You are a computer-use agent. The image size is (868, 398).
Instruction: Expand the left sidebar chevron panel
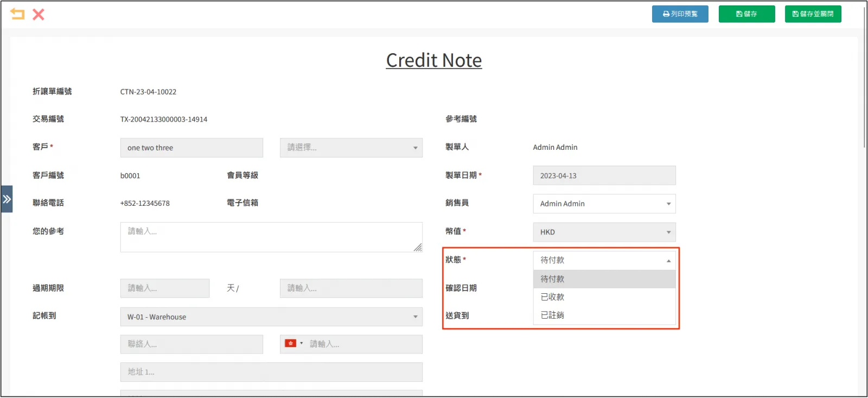click(x=7, y=199)
